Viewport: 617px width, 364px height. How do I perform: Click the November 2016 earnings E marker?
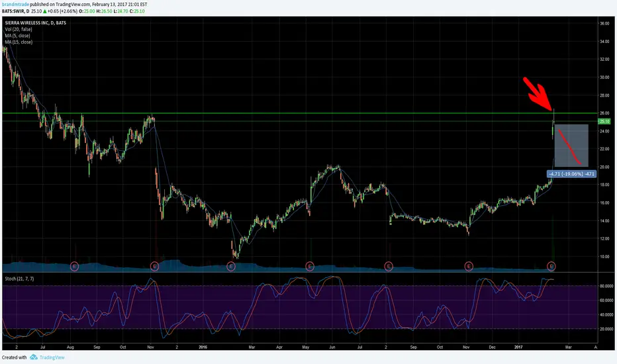(x=468, y=267)
